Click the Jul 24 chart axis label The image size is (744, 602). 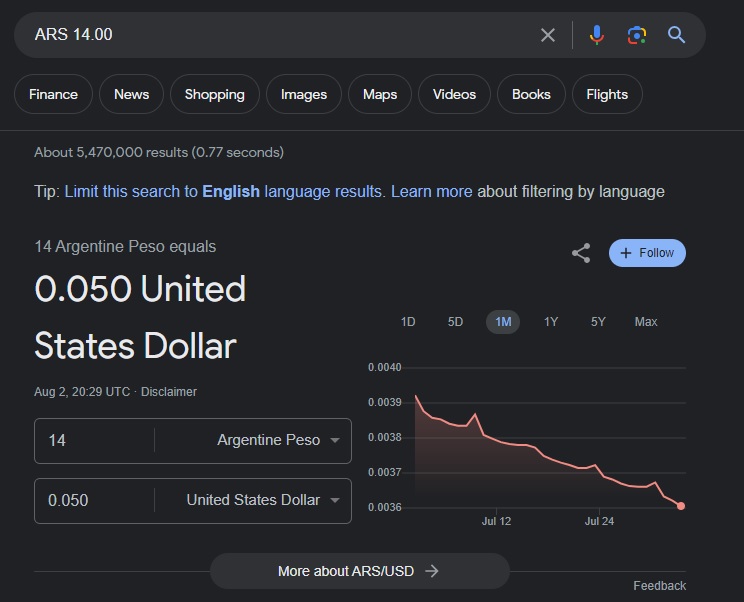(x=599, y=521)
